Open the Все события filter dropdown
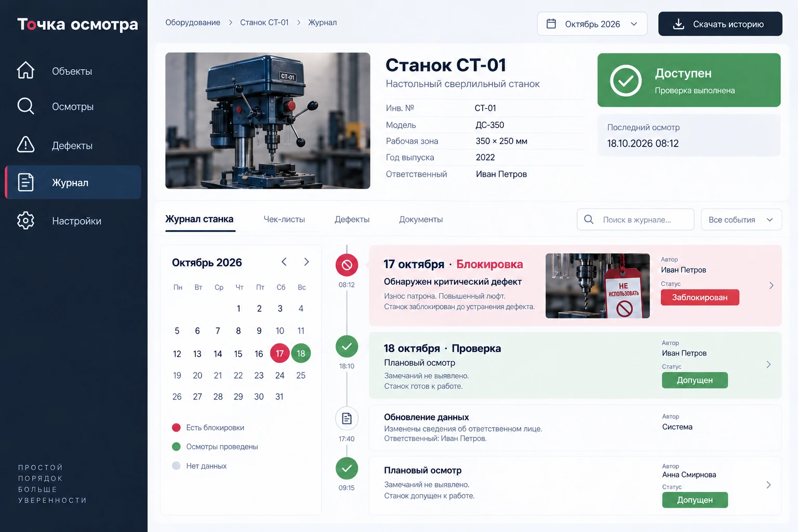 coord(741,219)
